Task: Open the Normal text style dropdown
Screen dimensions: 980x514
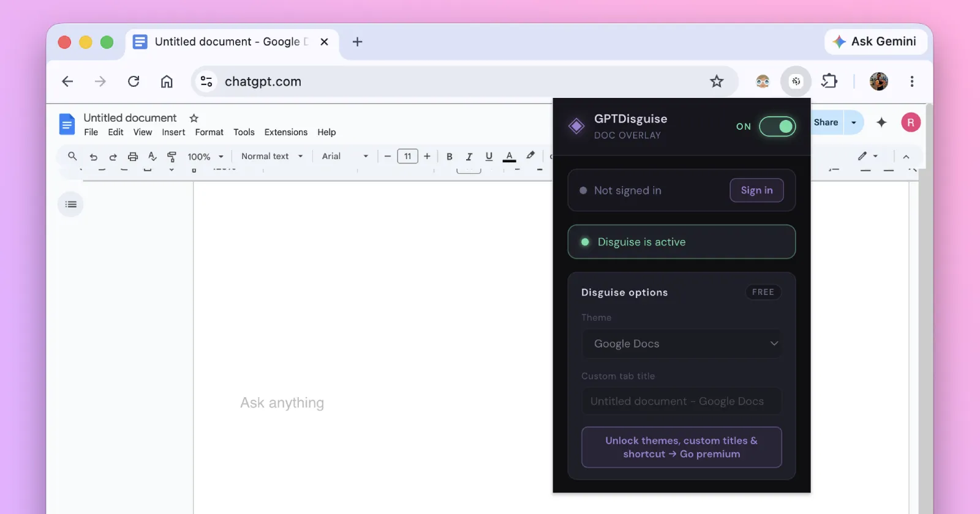Action: coord(272,156)
